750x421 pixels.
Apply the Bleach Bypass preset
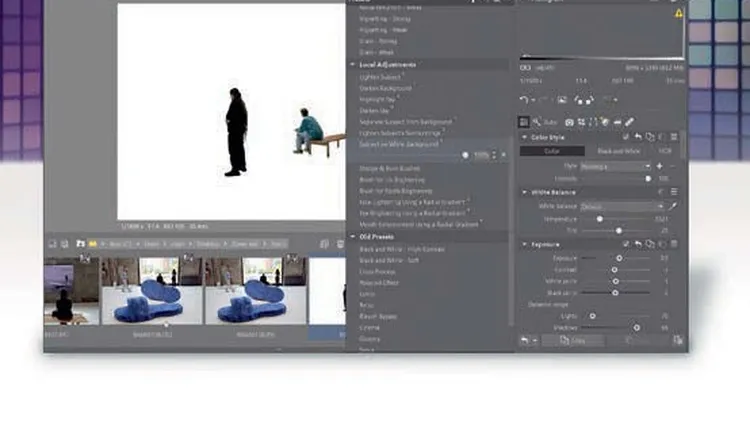coord(378,317)
